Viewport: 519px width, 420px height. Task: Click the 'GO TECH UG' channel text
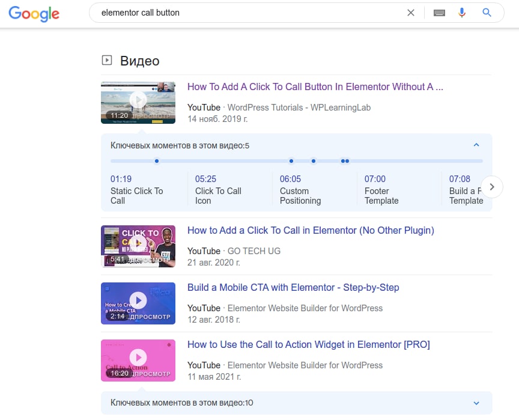pos(254,251)
